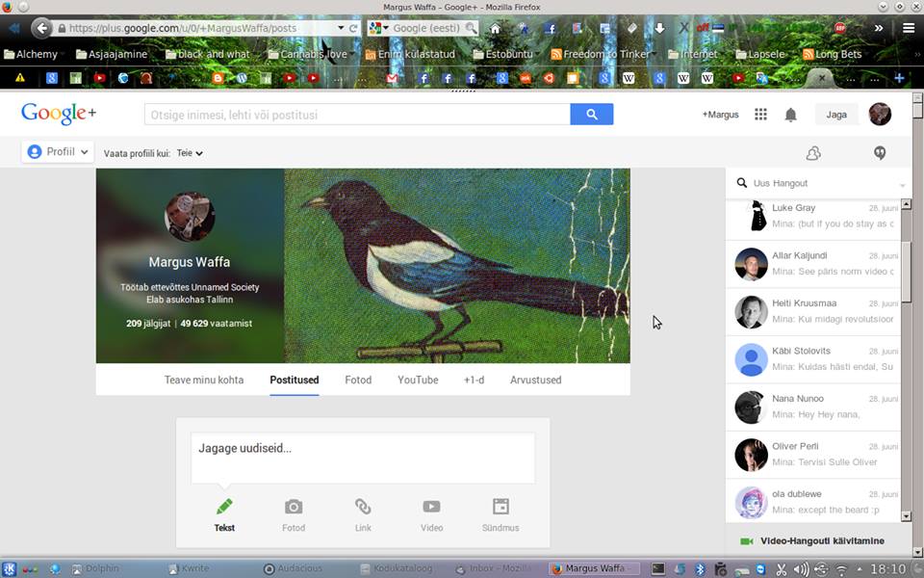924x578 pixels.
Task: Attach a link with the Link icon
Action: [x=363, y=514]
